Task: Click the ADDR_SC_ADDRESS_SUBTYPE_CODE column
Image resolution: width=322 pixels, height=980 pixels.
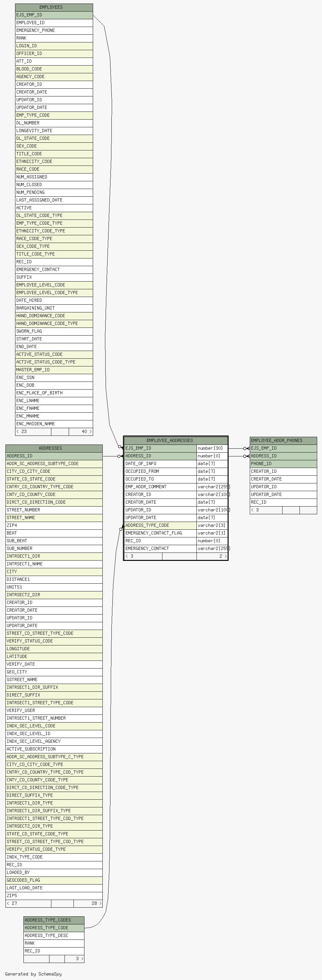Action: click(54, 464)
